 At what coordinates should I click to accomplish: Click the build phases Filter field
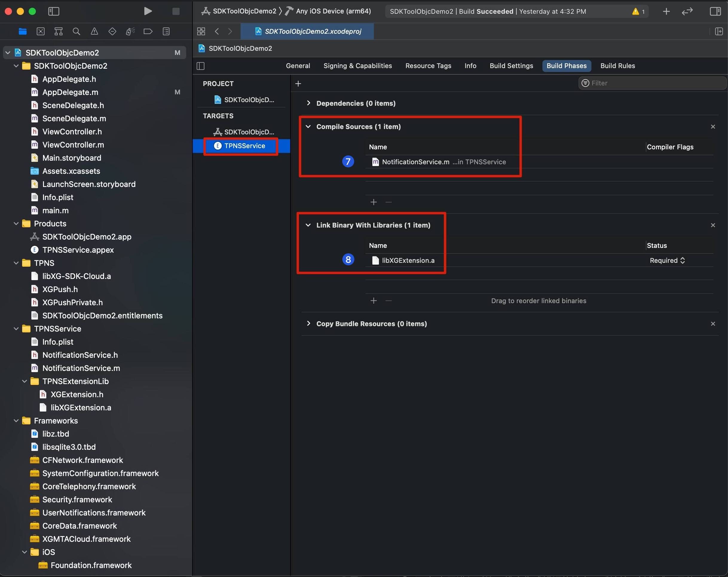[652, 83]
